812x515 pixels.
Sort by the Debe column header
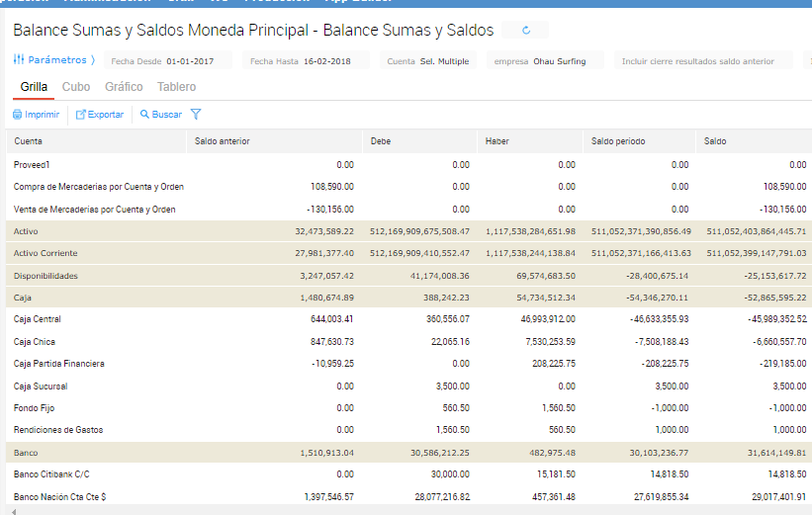pos(381,141)
